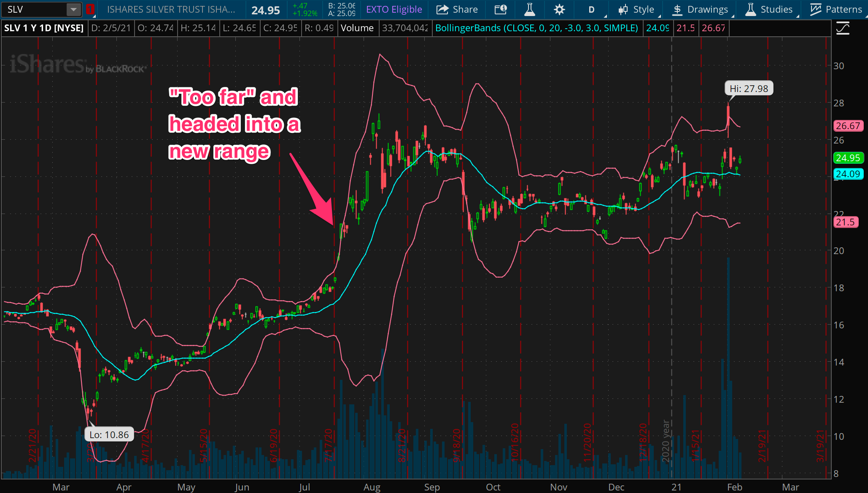Click the D: 2/5/21 date value
This screenshot has width=868, height=493.
(111, 28)
